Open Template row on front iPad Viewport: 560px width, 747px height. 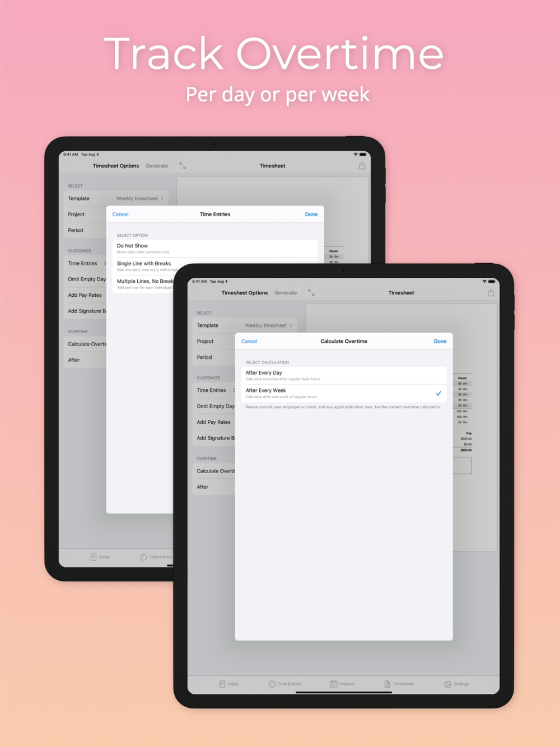(245, 325)
